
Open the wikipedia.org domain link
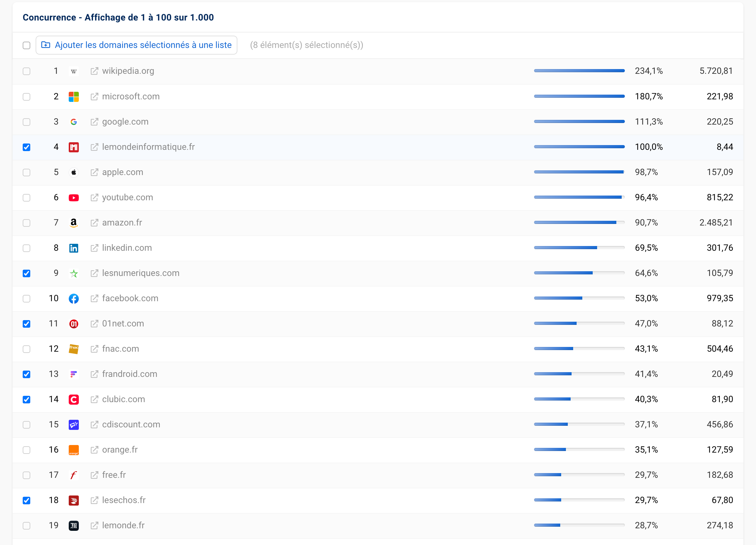tap(128, 71)
